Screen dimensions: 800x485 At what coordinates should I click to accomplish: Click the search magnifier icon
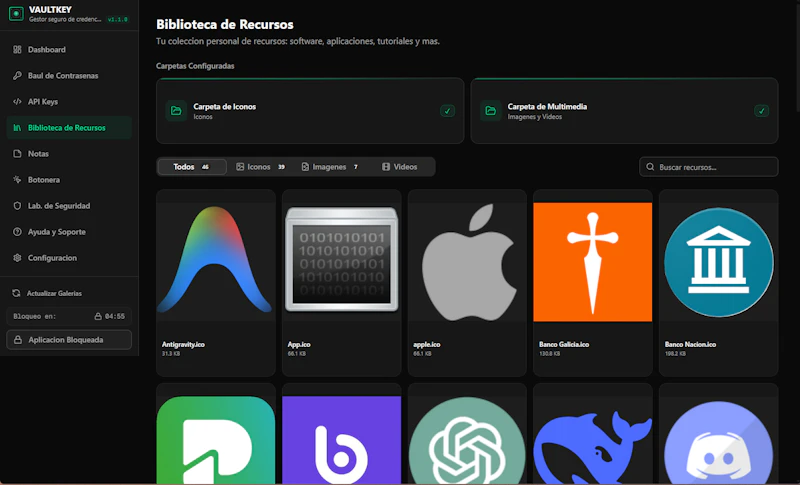pyautogui.click(x=650, y=167)
